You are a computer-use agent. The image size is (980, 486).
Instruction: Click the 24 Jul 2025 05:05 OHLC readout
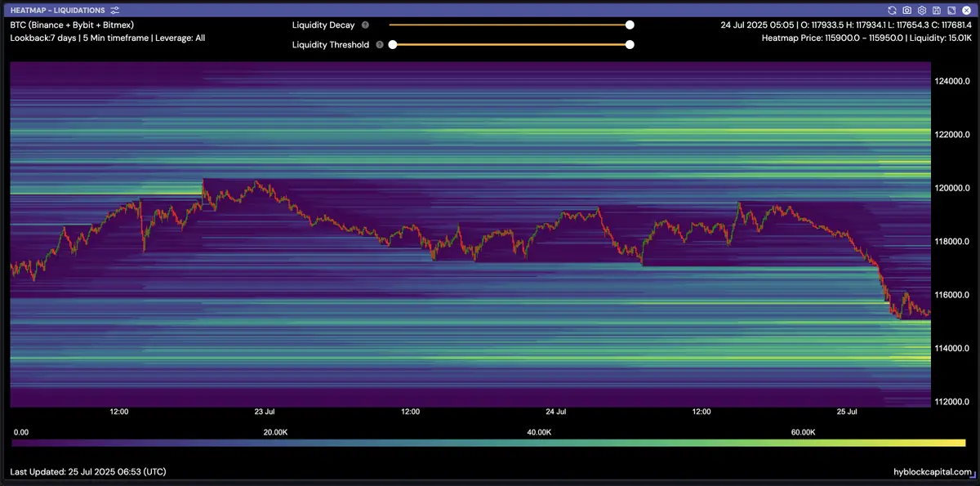click(846, 25)
